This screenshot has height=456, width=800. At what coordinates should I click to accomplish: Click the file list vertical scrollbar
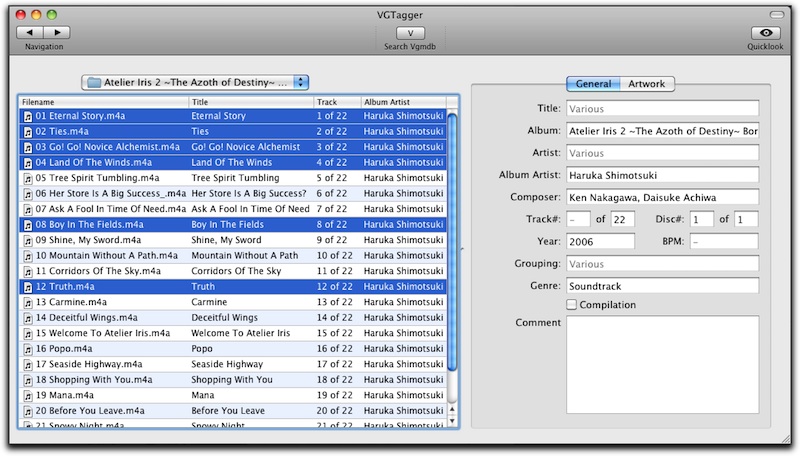coord(452,250)
